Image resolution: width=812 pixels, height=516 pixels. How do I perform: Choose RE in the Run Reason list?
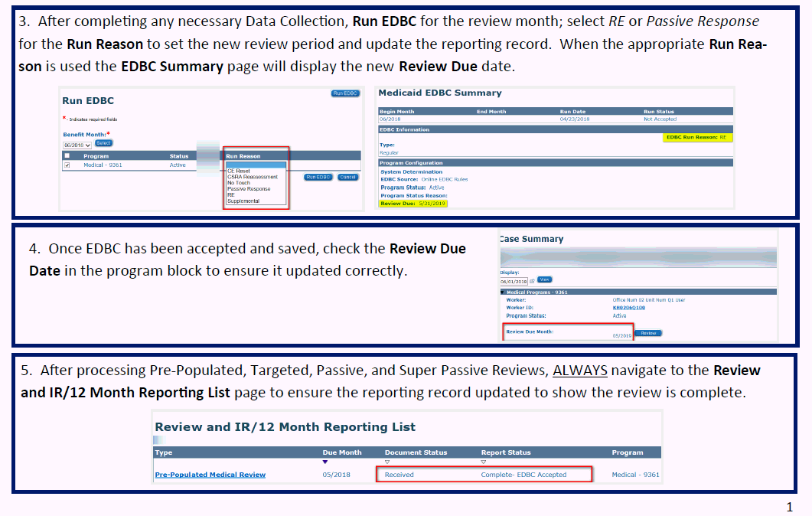tap(231, 195)
